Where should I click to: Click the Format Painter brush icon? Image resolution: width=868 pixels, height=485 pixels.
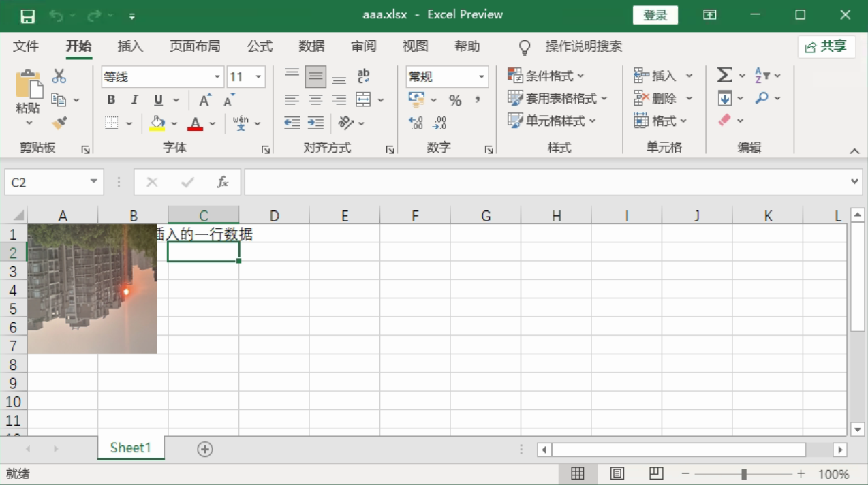tap(59, 123)
